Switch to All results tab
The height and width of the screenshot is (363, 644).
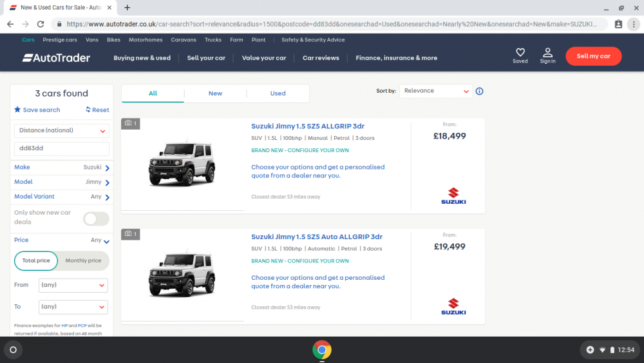pos(153,93)
